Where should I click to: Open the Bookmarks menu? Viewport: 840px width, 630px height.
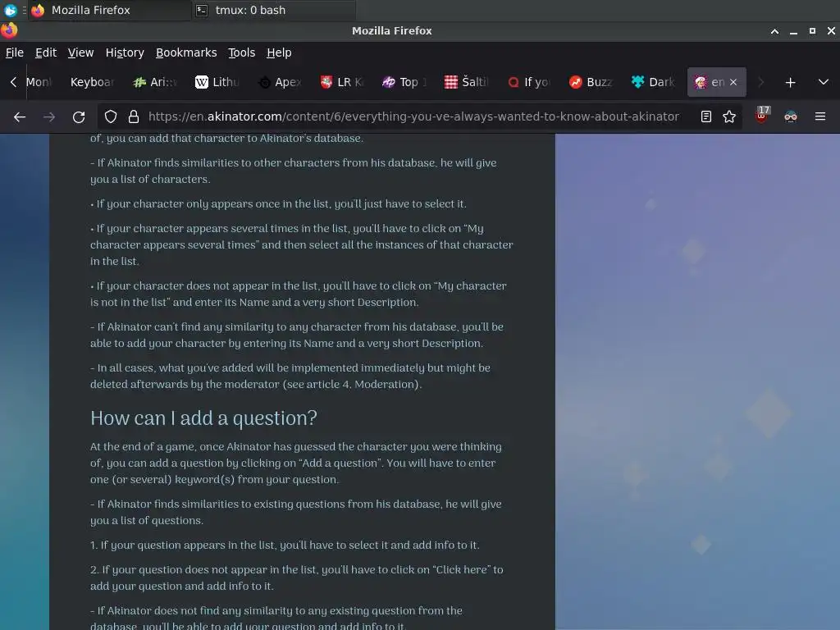[186, 52]
